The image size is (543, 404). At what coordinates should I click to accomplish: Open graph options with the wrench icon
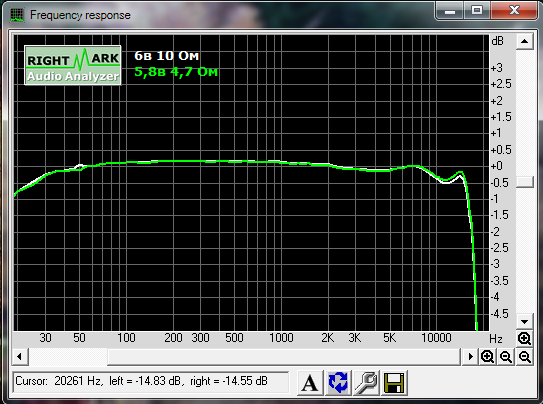(x=366, y=382)
